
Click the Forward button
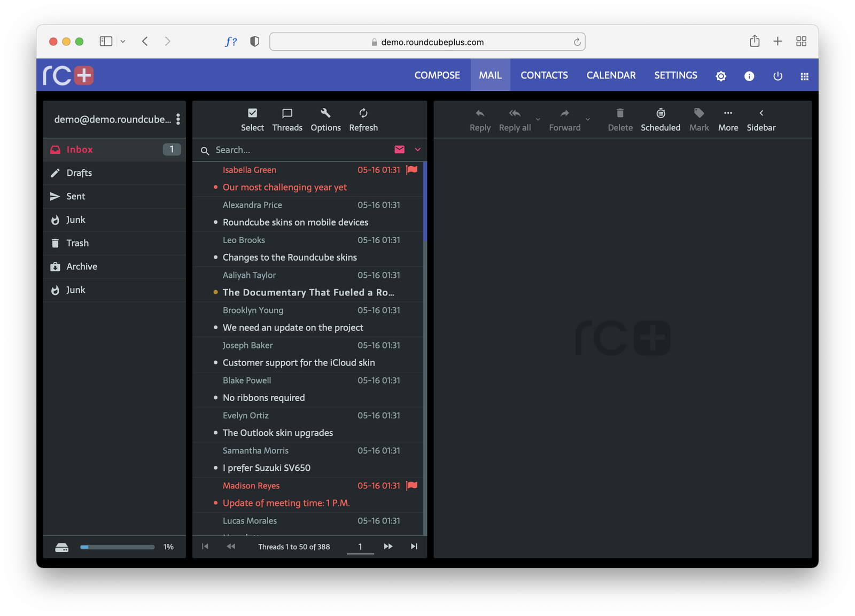pyautogui.click(x=564, y=120)
